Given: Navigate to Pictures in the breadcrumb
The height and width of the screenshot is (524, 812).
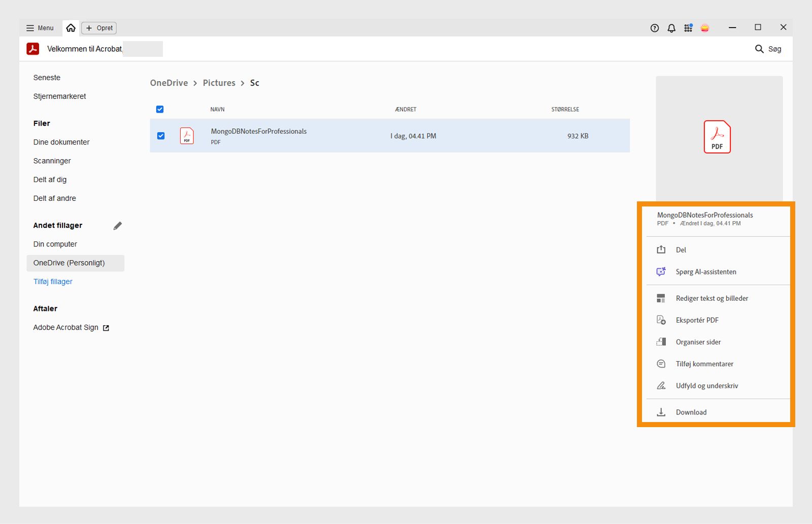Looking at the screenshot, I should [x=219, y=83].
